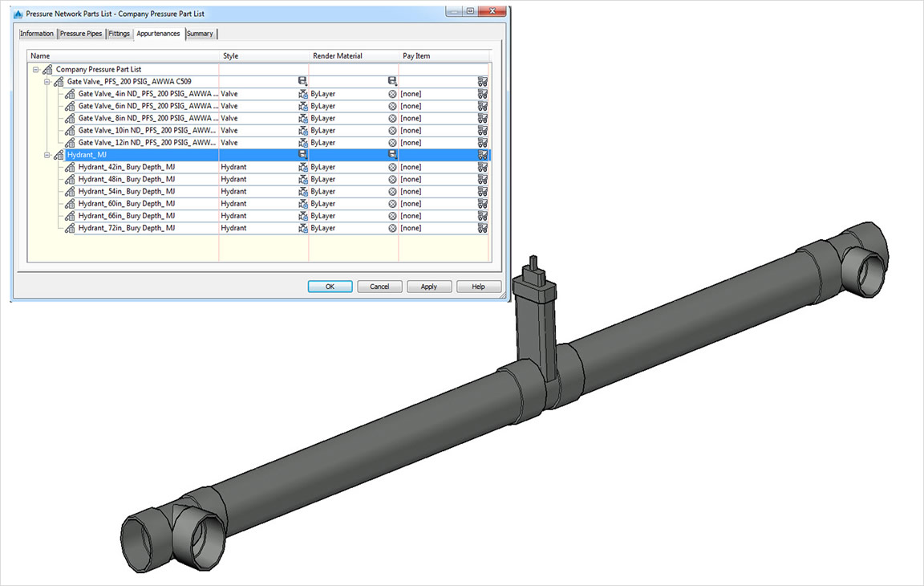Open style picker for Gate Valve 10in row

tap(303, 131)
